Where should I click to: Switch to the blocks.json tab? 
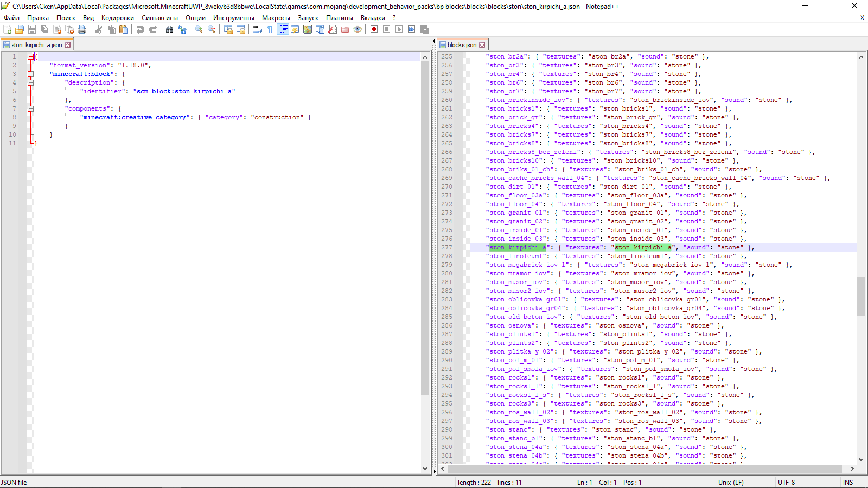[x=462, y=45]
